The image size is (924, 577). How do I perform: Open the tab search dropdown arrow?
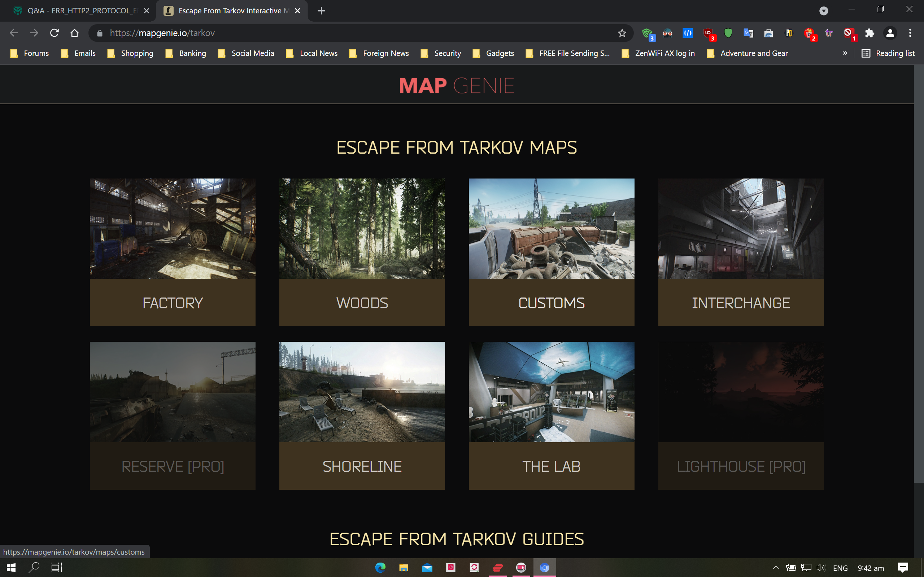pyautogui.click(x=824, y=11)
